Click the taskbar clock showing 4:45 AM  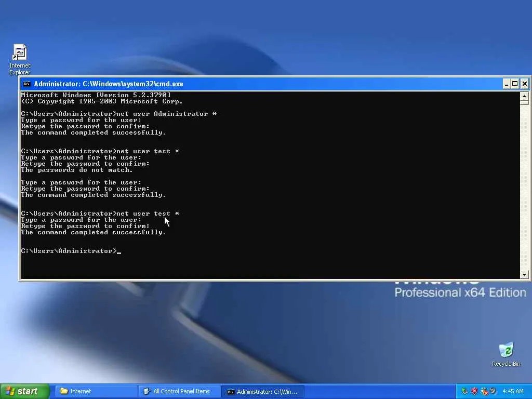pyautogui.click(x=513, y=391)
